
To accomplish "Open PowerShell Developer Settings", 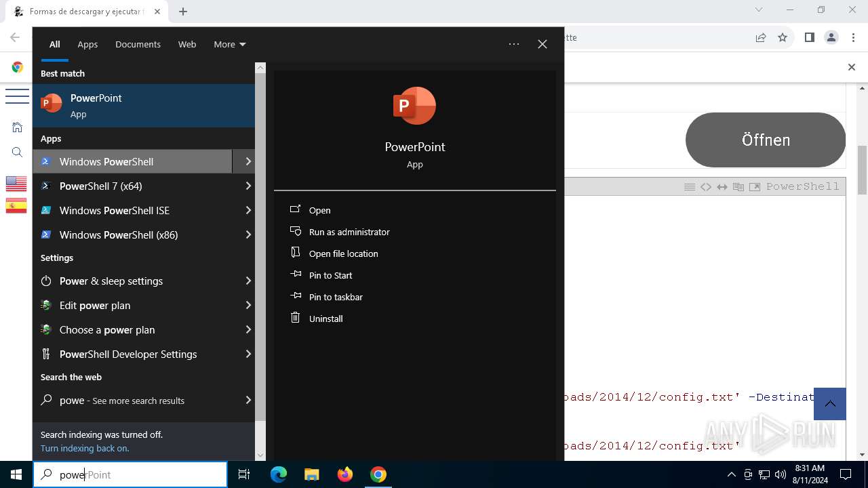I will pos(133,354).
